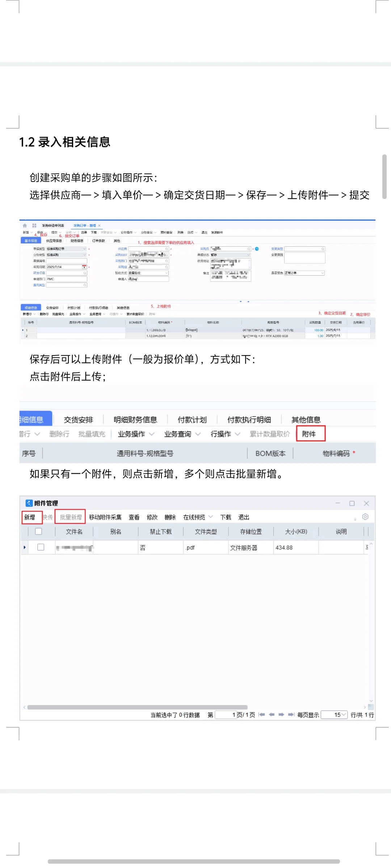Click the 变更类型 search icon
Viewport: 391px width, 868px height.
(x=323, y=249)
